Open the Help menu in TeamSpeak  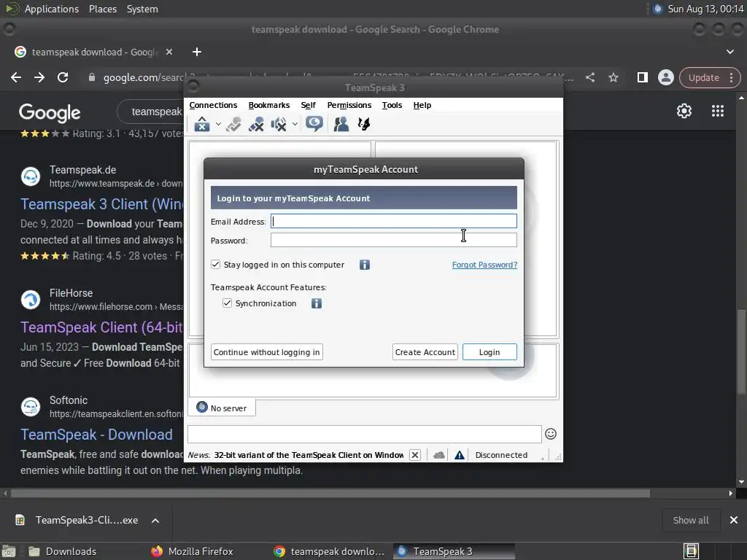(x=422, y=105)
